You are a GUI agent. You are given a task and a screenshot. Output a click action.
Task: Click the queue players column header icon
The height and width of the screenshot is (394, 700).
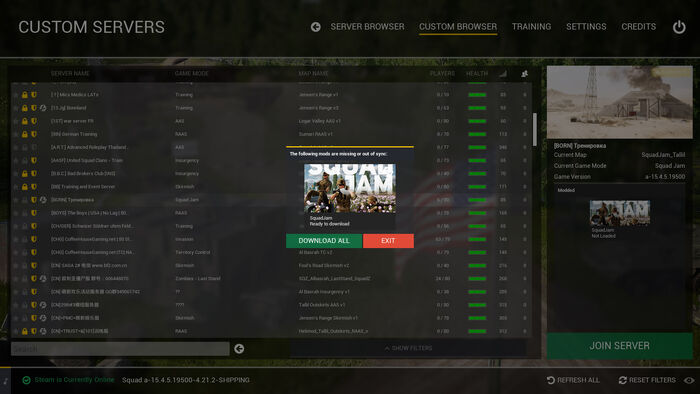(x=525, y=74)
